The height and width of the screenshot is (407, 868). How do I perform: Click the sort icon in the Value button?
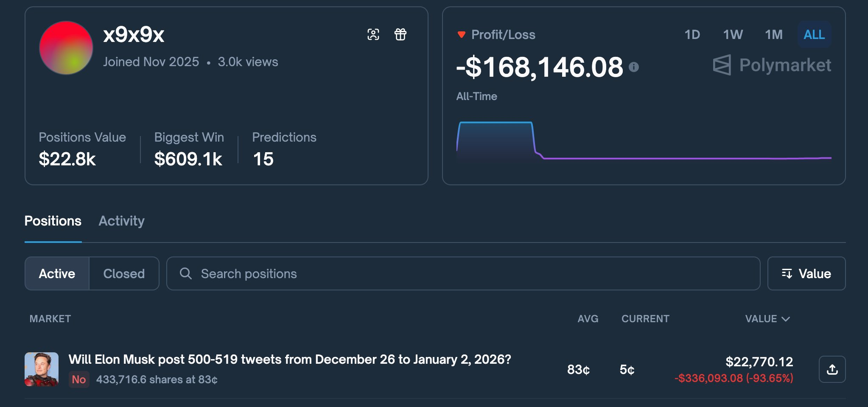(x=787, y=273)
